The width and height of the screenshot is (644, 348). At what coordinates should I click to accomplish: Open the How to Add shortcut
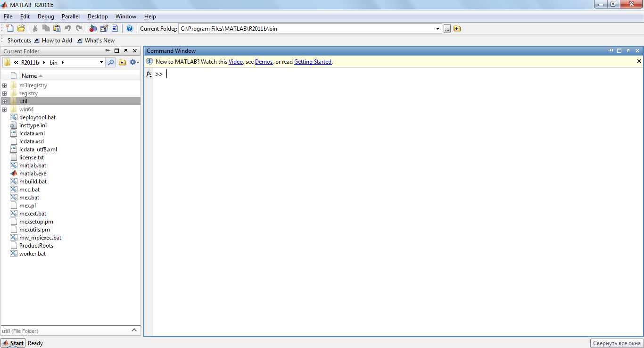53,41
